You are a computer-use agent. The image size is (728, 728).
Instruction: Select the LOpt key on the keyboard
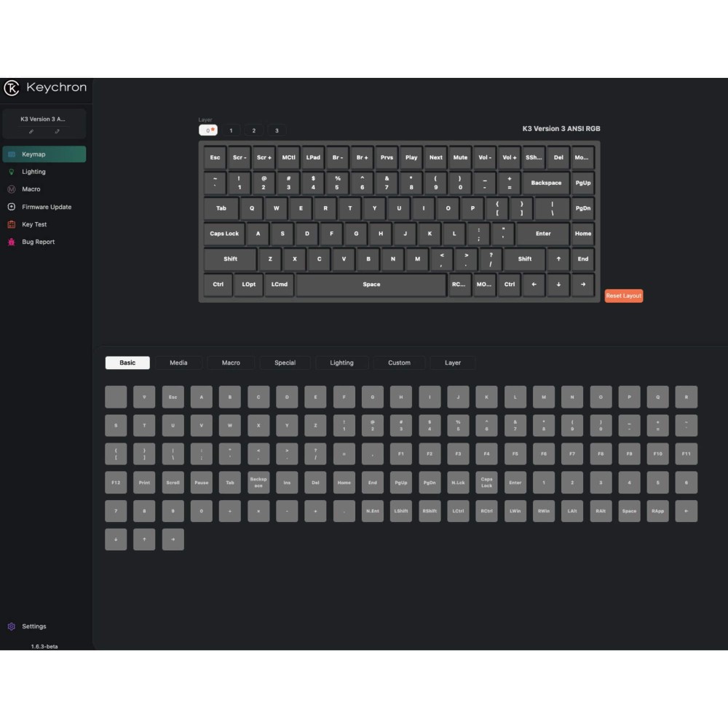[x=248, y=284]
